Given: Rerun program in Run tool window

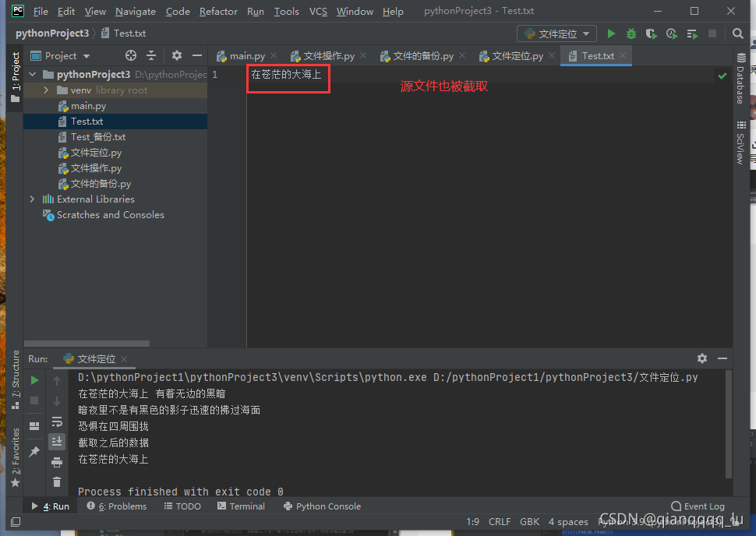Looking at the screenshot, I should 35,380.
